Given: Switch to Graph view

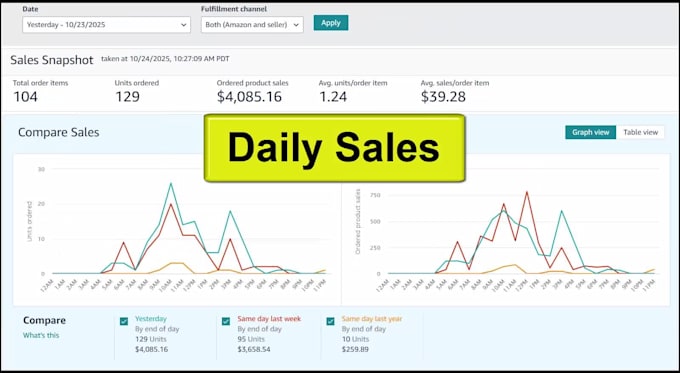Looking at the screenshot, I should [591, 132].
